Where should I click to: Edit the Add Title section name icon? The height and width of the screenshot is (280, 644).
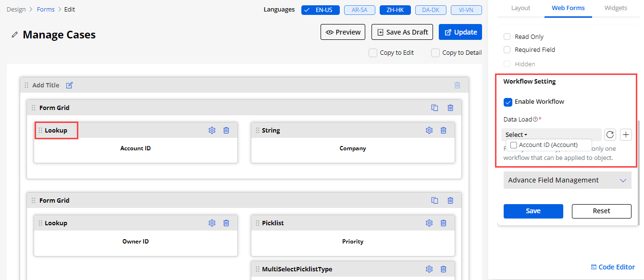pos(69,85)
